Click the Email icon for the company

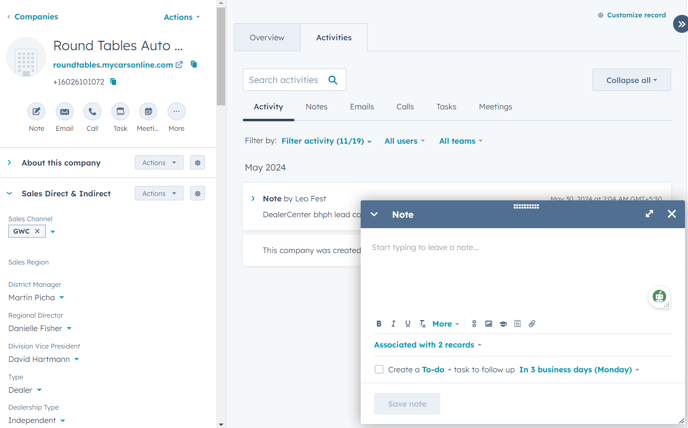click(64, 112)
